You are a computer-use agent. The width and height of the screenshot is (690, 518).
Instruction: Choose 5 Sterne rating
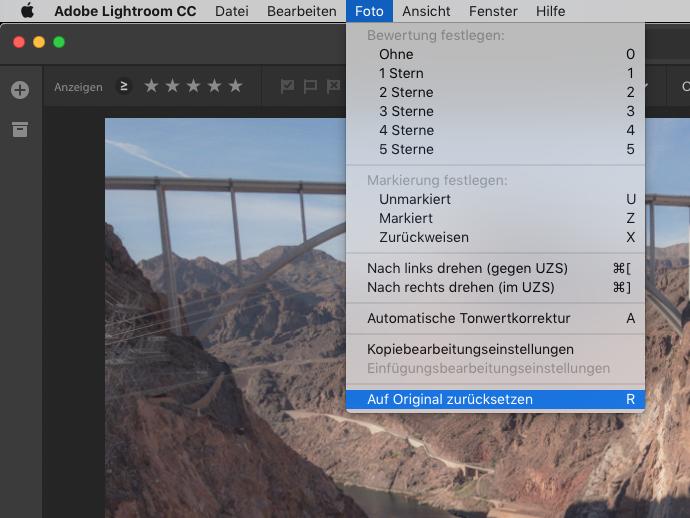(x=495, y=149)
